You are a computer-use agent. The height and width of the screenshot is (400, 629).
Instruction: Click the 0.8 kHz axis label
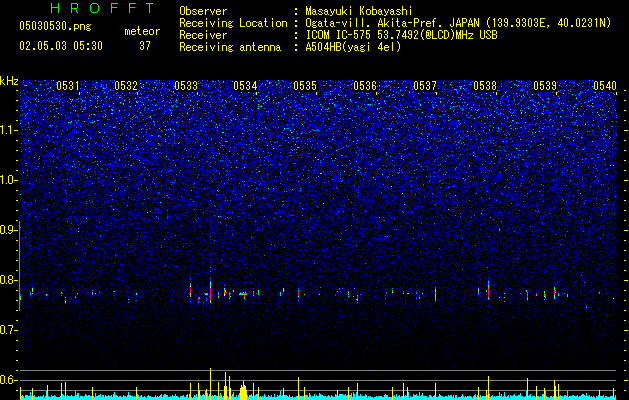click(x=9, y=280)
